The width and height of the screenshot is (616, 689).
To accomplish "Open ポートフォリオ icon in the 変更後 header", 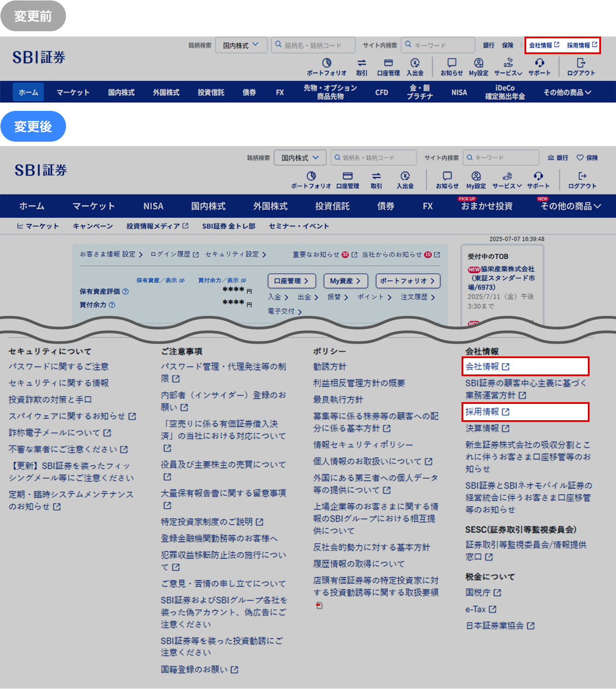I will click(x=311, y=176).
